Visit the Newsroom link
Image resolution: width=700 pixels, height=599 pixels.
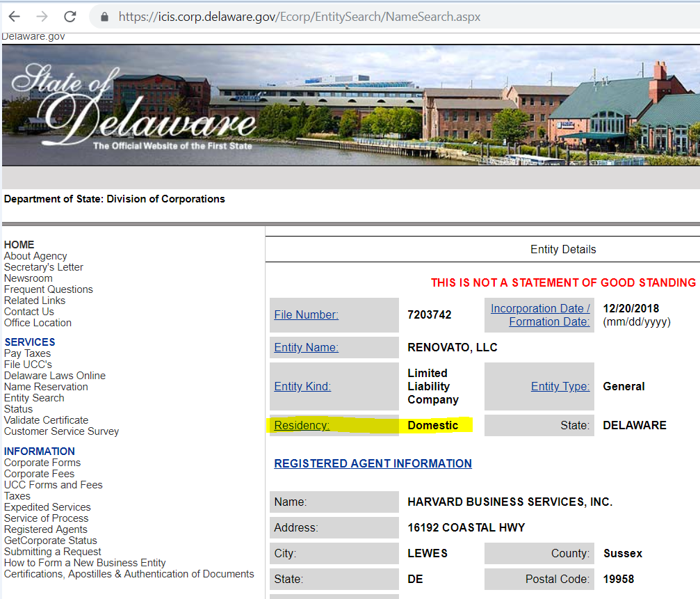[x=28, y=278]
